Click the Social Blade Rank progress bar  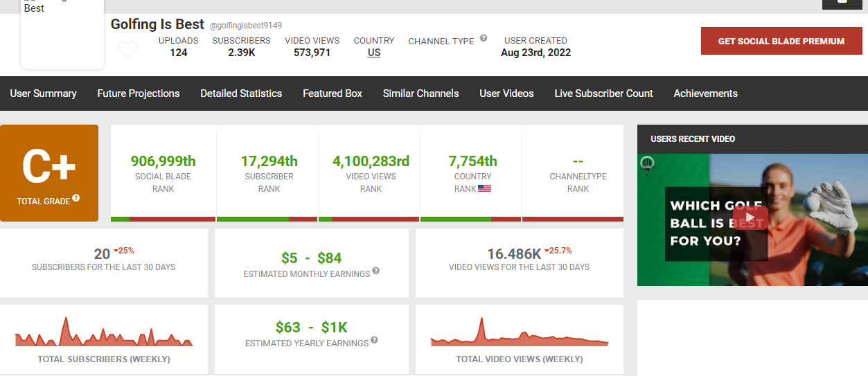click(x=163, y=219)
